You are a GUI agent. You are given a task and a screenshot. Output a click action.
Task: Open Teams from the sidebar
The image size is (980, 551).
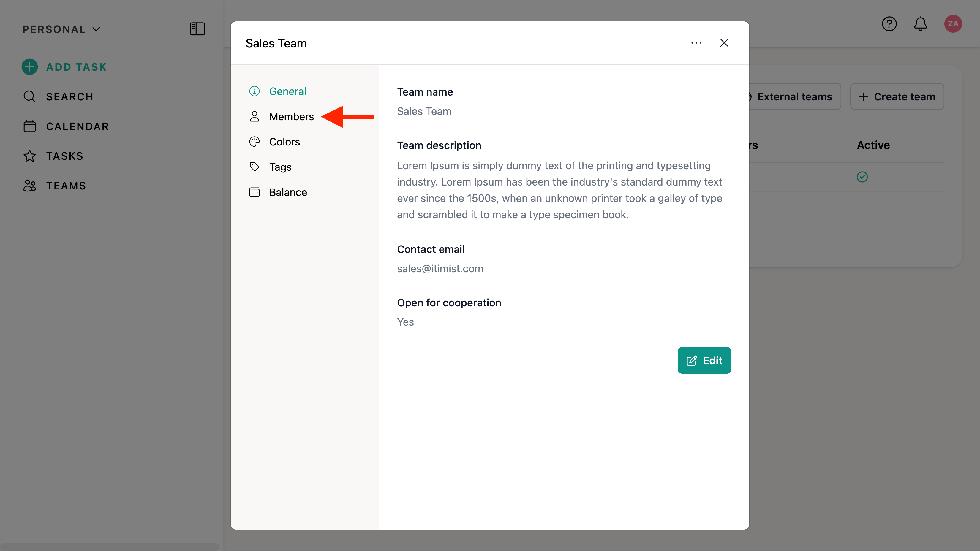coord(66,186)
